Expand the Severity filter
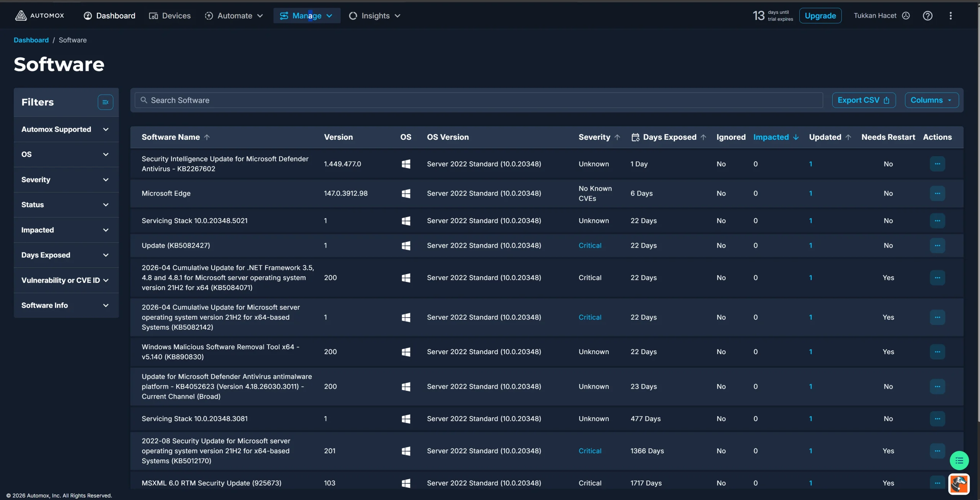Viewport: 980px width, 500px height. pyautogui.click(x=66, y=180)
